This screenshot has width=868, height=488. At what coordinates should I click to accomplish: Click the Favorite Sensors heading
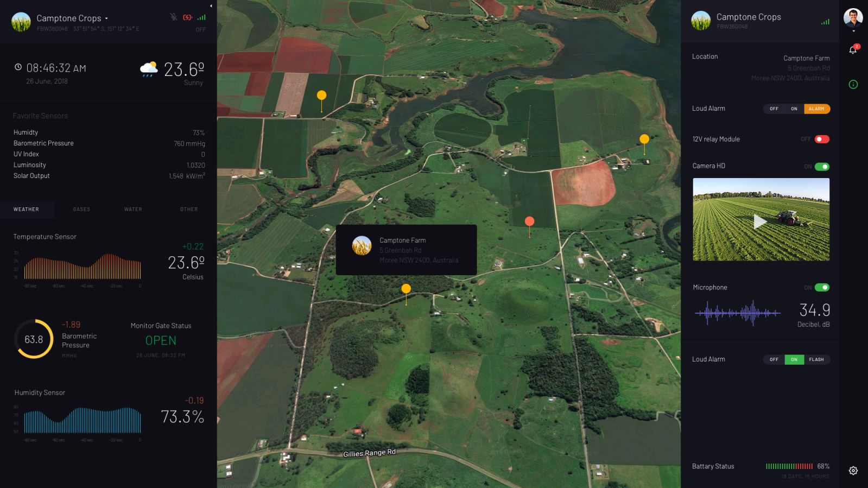(40, 116)
